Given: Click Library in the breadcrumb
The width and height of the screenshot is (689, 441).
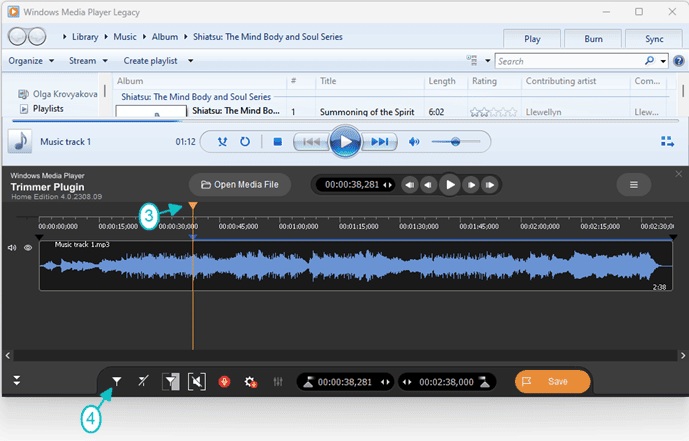Looking at the screenshot, I should click(85, 37).
